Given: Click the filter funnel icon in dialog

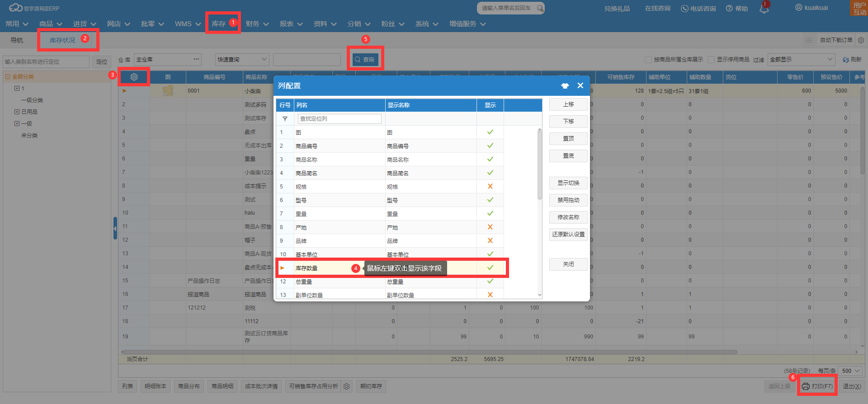Looking at the screenshot, I should (285, 119).
